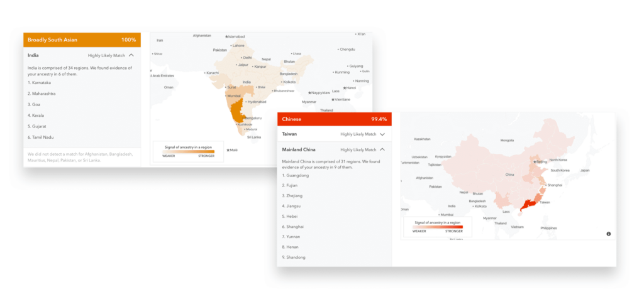Click Madurai city label on map
This screenshot has height=297, width=644.
250,129
